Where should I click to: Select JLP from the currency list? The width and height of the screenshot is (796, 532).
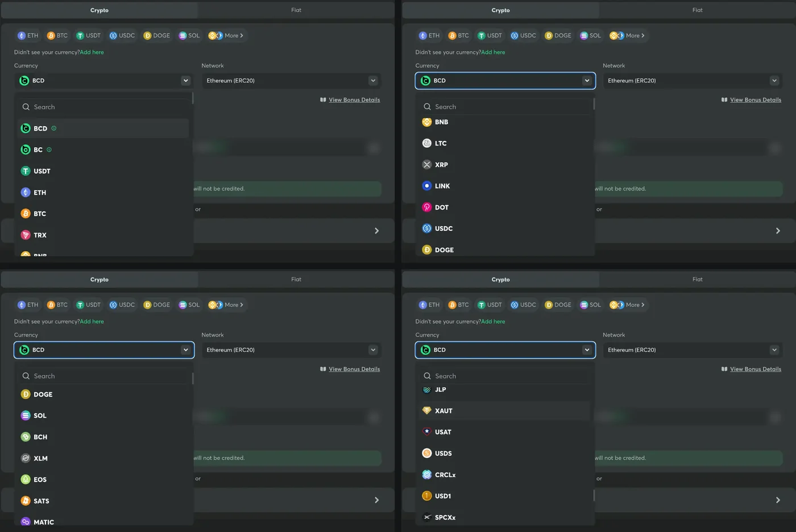click(505, 389)
